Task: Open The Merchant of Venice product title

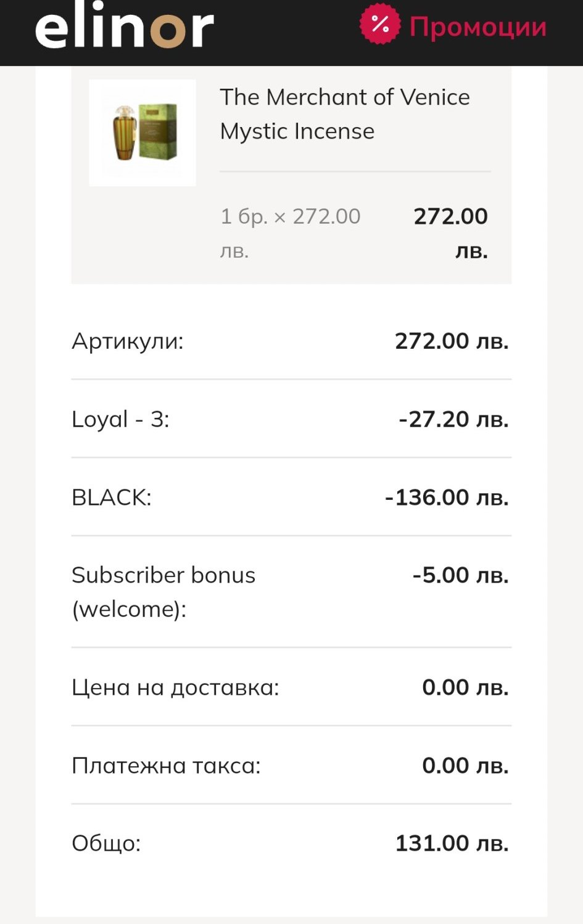Action: click(344, 113)
